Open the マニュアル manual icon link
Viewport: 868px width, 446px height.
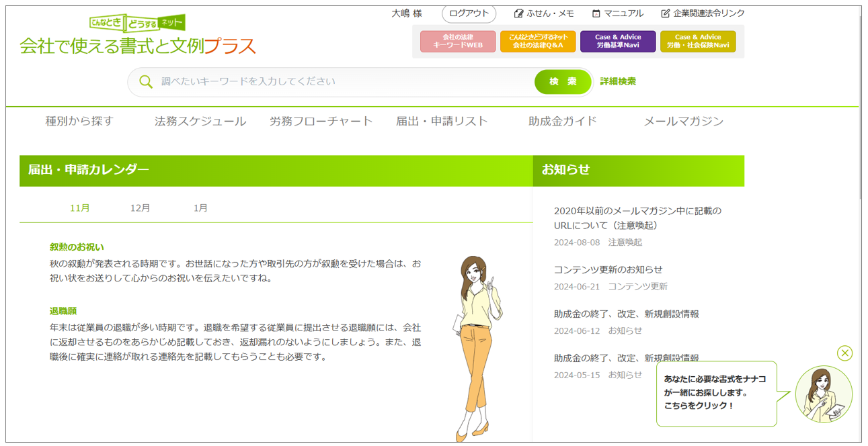(x=596, y=13)
